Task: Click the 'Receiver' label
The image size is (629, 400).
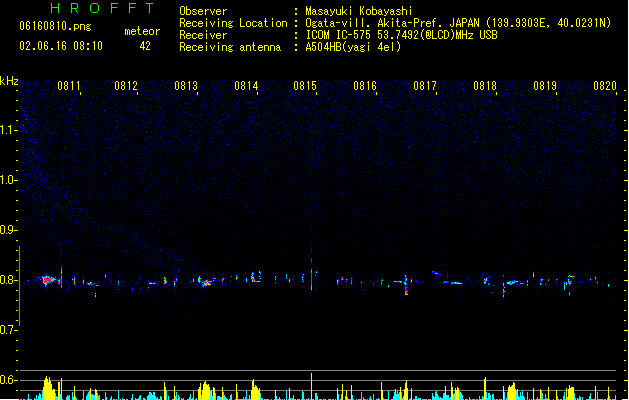Action: (x=203, y=35)
